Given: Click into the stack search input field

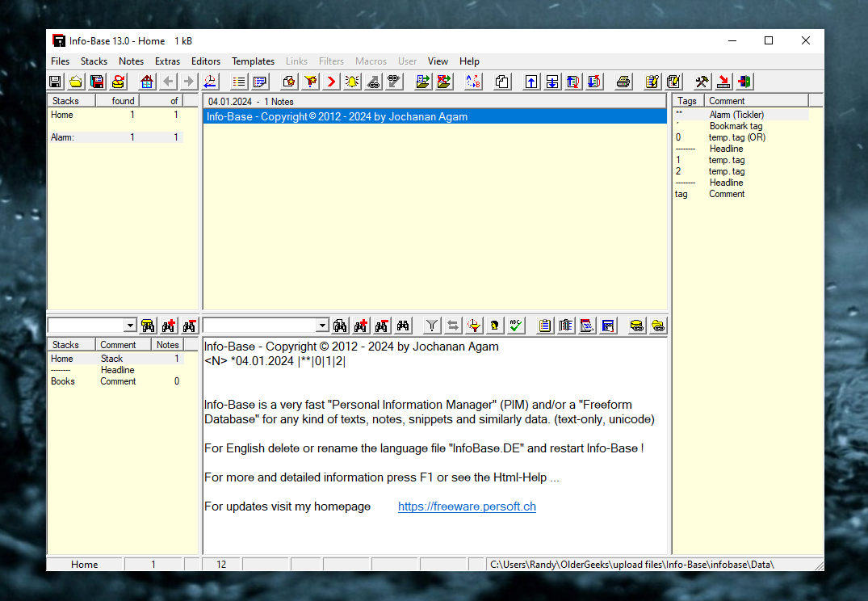Looking at the screenshot, I should click(x=86, y=326).
